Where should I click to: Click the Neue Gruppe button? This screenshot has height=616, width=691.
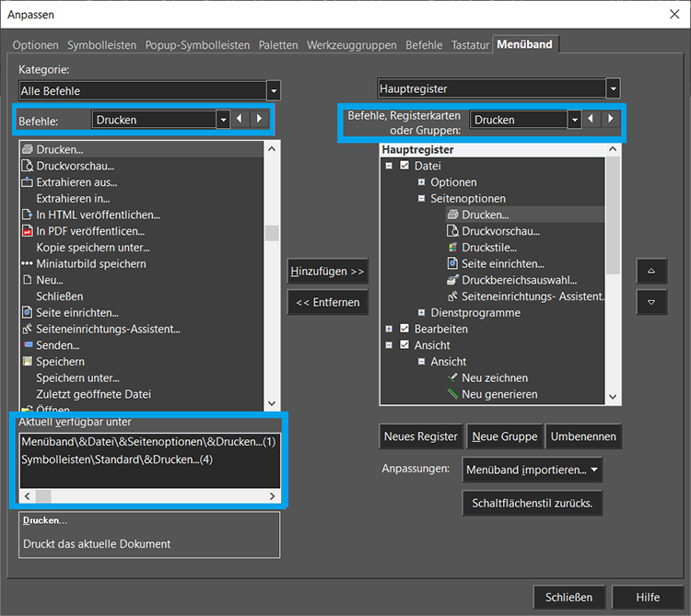(505, 436)
